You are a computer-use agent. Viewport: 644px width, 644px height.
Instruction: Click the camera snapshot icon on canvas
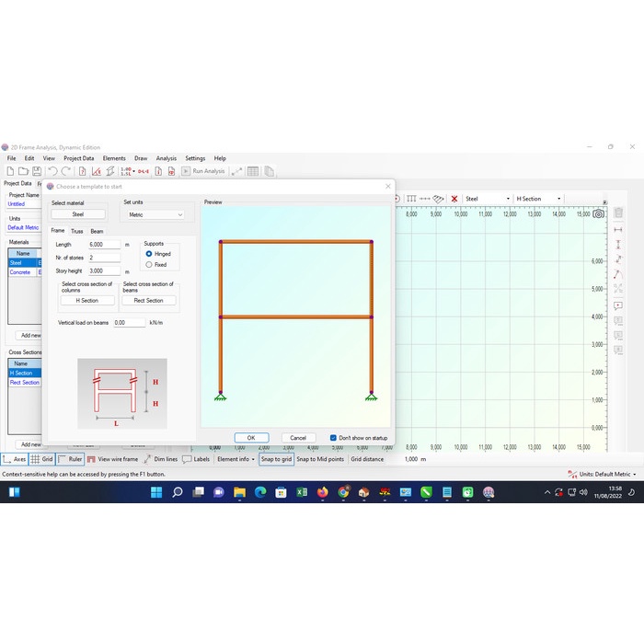pos(598,214)
